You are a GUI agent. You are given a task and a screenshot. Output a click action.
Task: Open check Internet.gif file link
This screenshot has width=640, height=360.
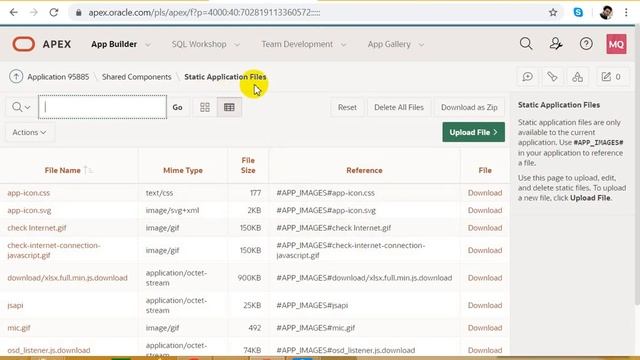[x=37, y=228]
